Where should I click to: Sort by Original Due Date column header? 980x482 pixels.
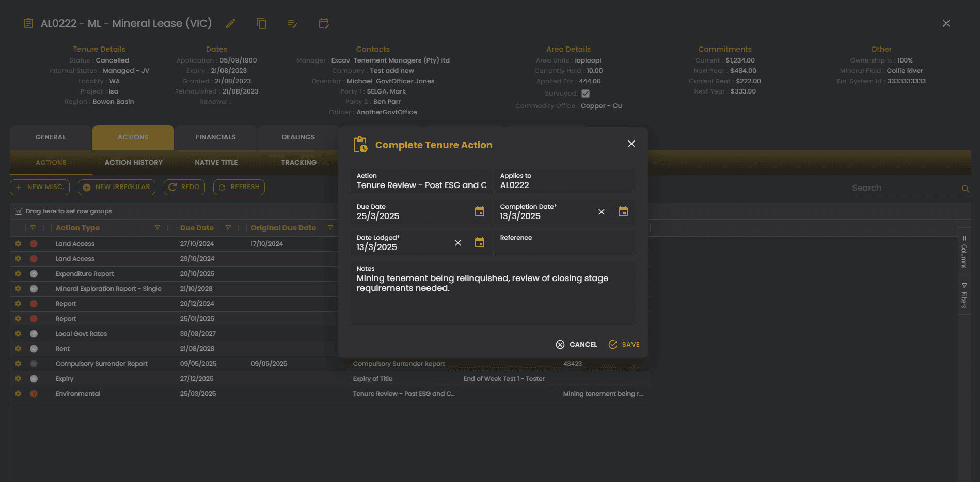coord(283,228)
